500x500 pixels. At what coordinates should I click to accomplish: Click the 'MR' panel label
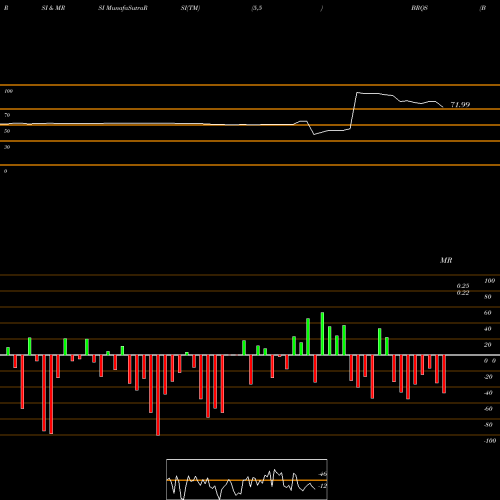click(x=446, y=260)
